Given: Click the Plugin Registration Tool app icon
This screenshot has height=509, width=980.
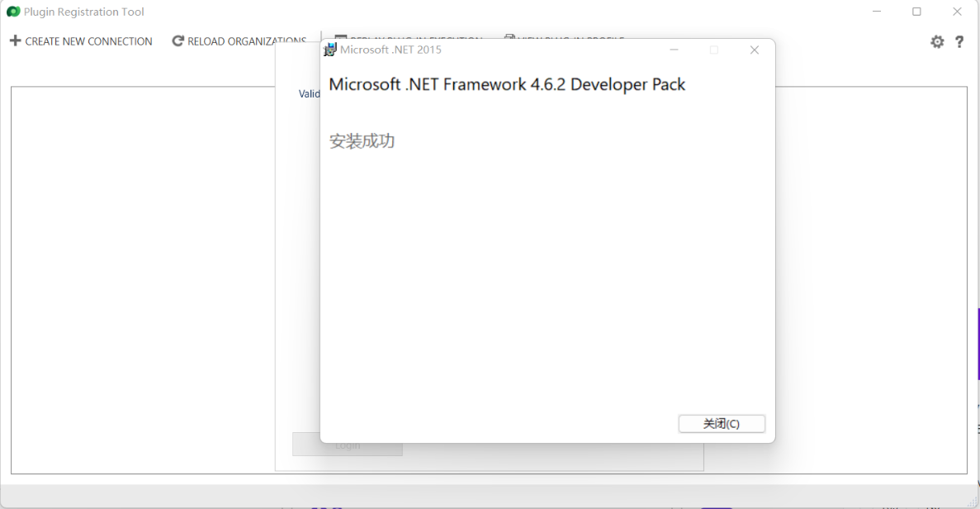Looking at the screenshot, I should click(13, 12).
